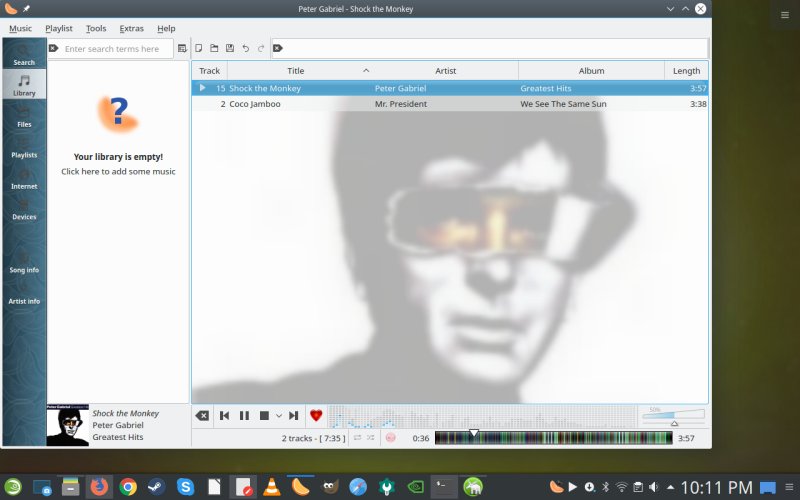Toggle shuffle mode icon
Viewport: 800px width, 500px height.
click(x=370, y=438)
